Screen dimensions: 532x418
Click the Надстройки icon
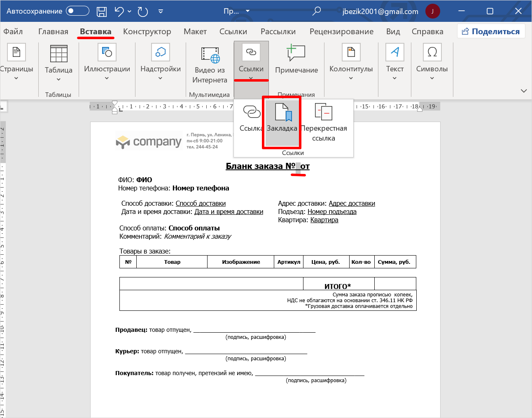click(161, 52)
